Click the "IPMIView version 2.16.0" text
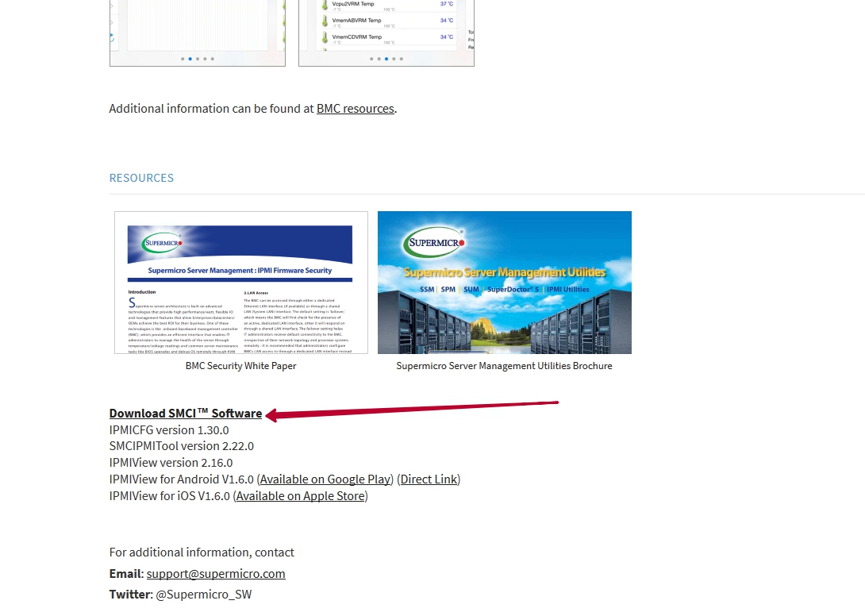The height and width of the screenshot is (616, 865). (x=171, y=463)
